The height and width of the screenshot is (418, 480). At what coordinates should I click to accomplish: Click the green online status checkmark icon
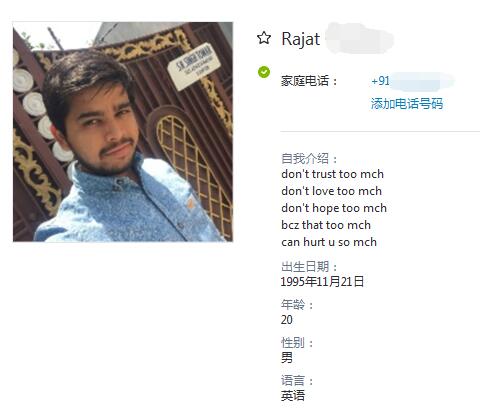(x=264, y=72)
